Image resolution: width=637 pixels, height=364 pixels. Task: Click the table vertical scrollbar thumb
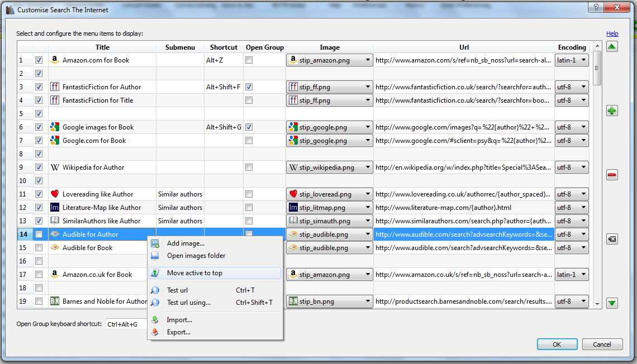point(597,68)
